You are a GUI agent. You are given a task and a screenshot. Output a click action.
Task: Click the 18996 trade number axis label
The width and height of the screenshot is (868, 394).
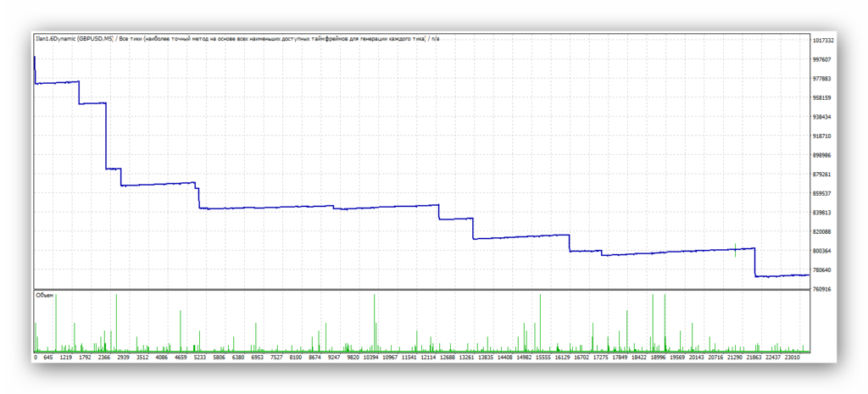coord(657,358)
